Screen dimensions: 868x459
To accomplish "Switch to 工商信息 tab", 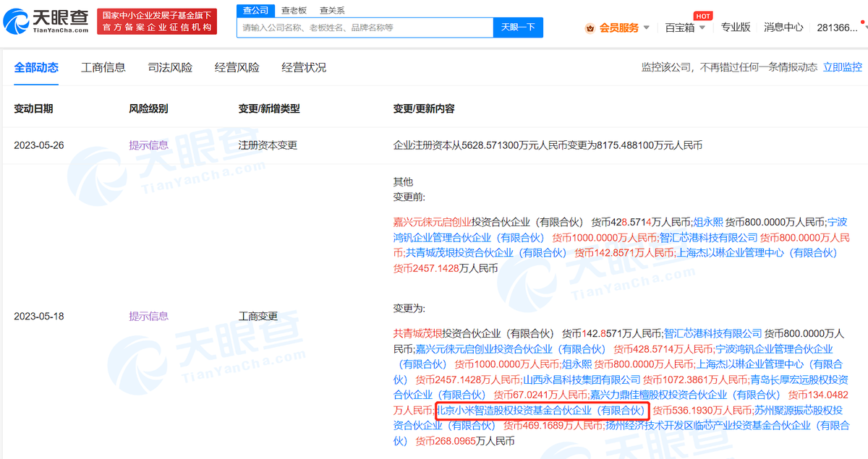I will [x=103, y=67].
